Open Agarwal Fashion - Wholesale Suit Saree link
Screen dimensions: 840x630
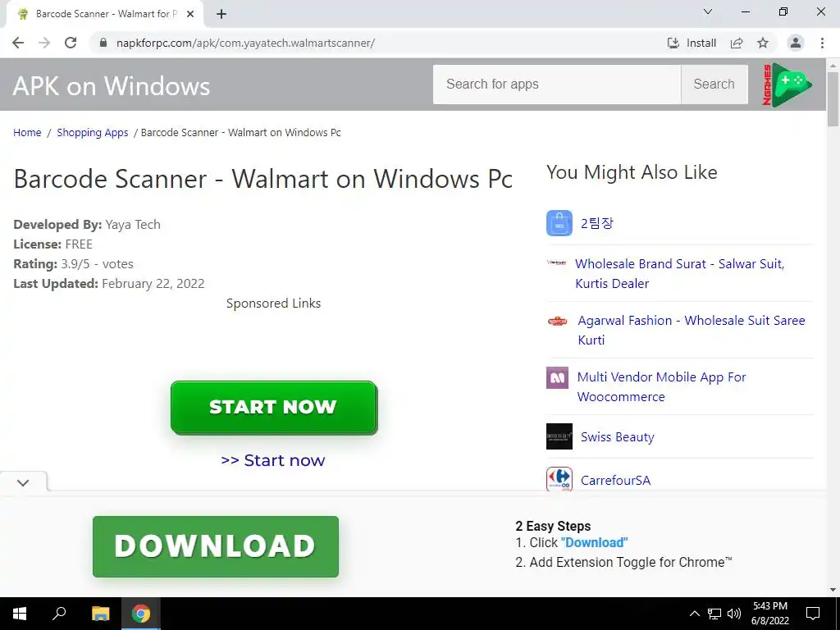click(691, 330)
